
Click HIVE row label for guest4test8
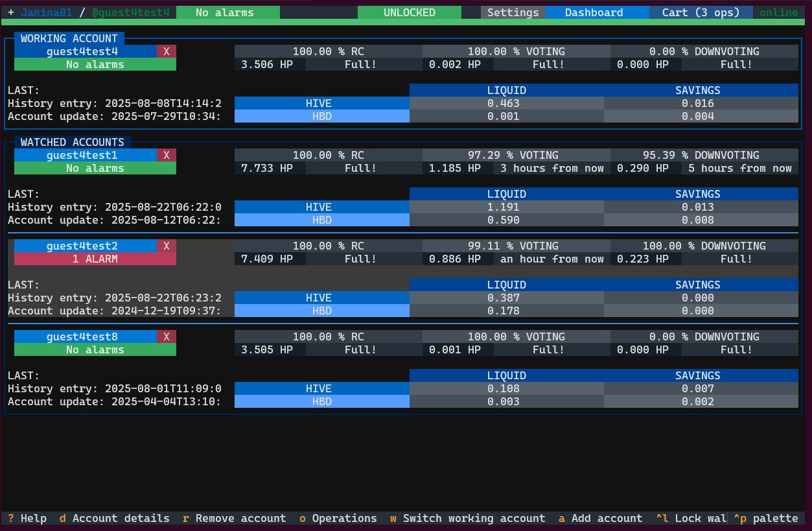pos(322,388)
